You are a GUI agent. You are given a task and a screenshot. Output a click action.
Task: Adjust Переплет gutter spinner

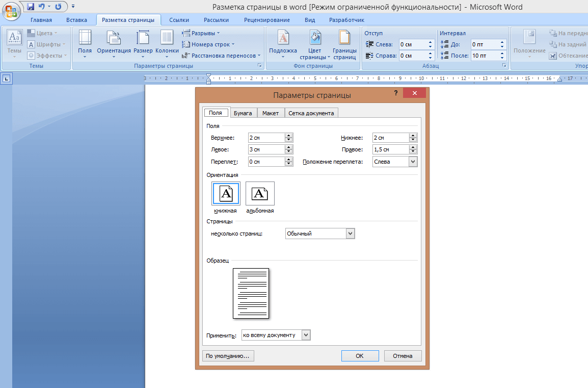pyautogui.click(x=288, y=162)
